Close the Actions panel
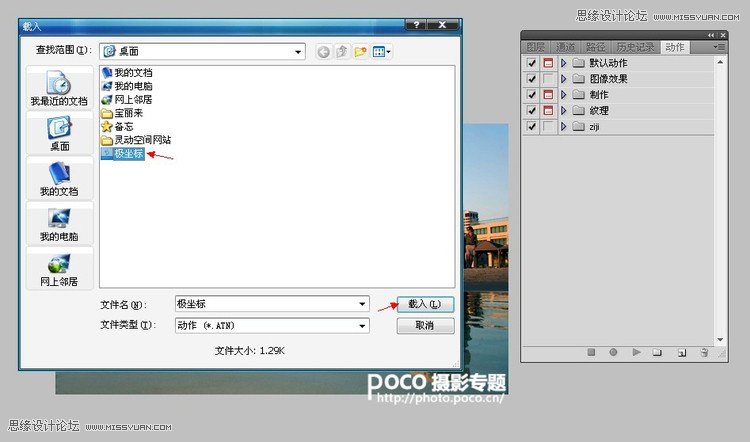Image resolution: width=750 pixels, height=442 pixels. (723, 35)
